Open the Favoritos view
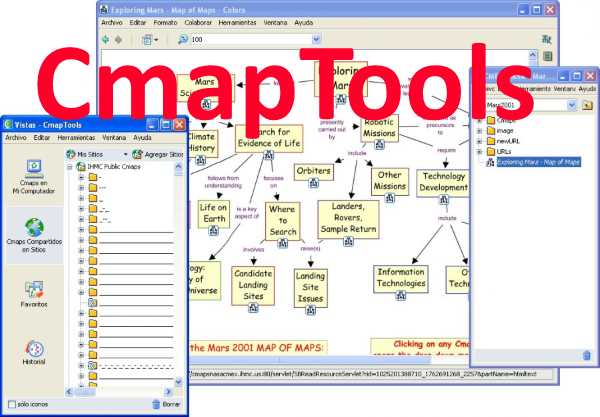This screenshot has height=417, width=600. tap(34, 294)
